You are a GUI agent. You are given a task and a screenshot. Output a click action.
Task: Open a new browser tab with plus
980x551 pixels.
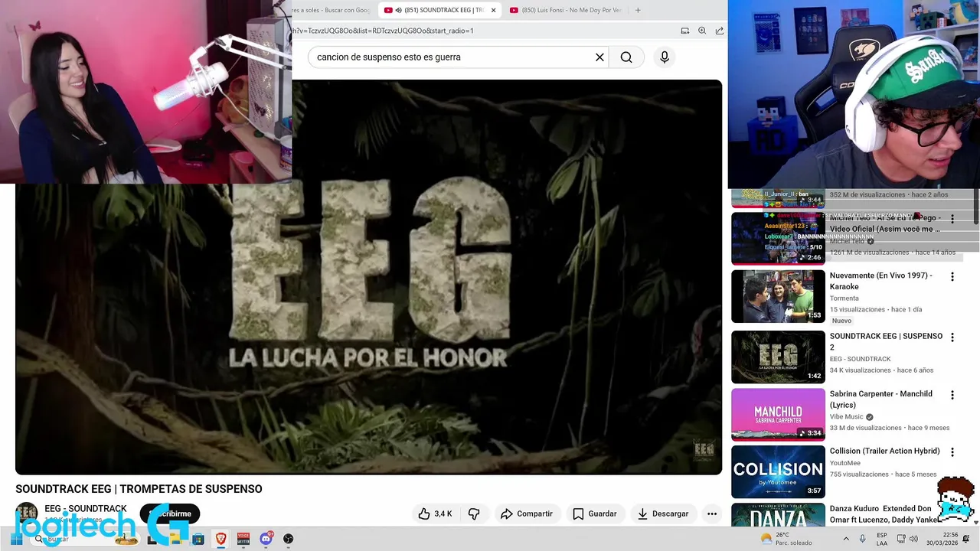[x=638, y=10]
